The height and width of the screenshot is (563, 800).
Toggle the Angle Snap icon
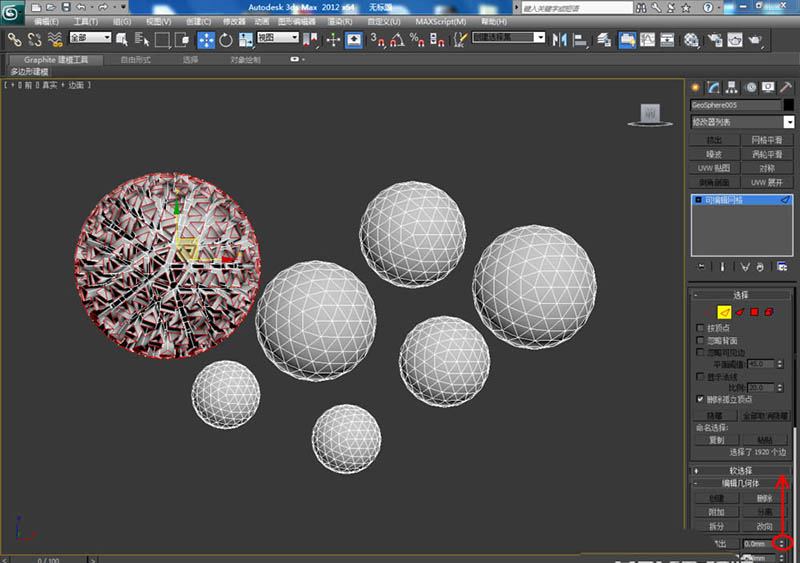(x=397, y=40)
